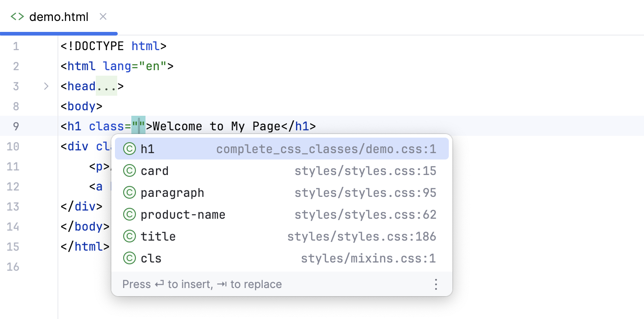Choose the "card" class from the popup
Viewport: 644px width, 319px height.
(x=155, y=170)
